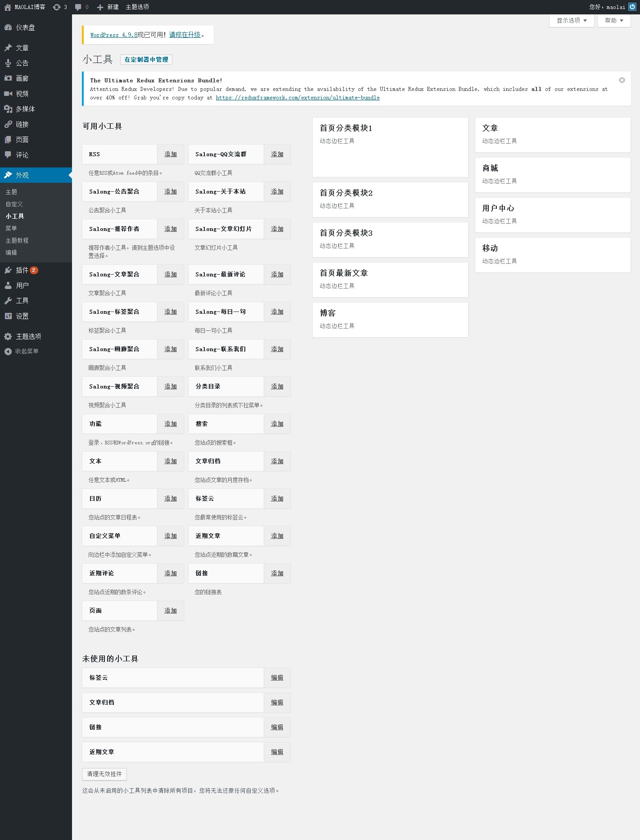The image size is (640, 840).
Task: Open the 菜单 submenu item
Action: (11, 228)
